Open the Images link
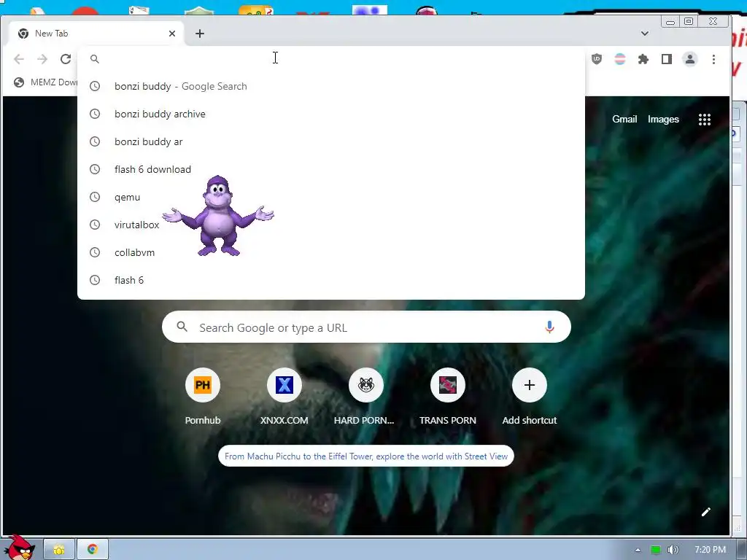Viewport: 747px width, 560px height. 663,119
